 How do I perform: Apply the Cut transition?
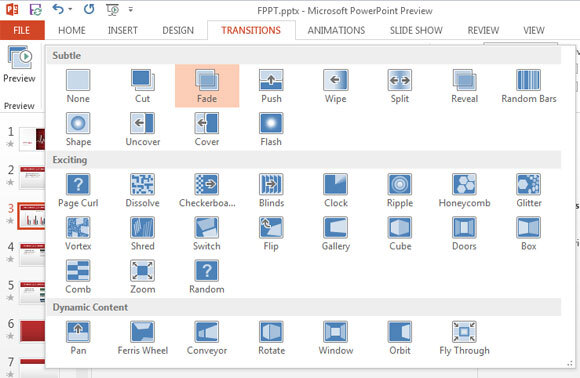click(142, 86)
